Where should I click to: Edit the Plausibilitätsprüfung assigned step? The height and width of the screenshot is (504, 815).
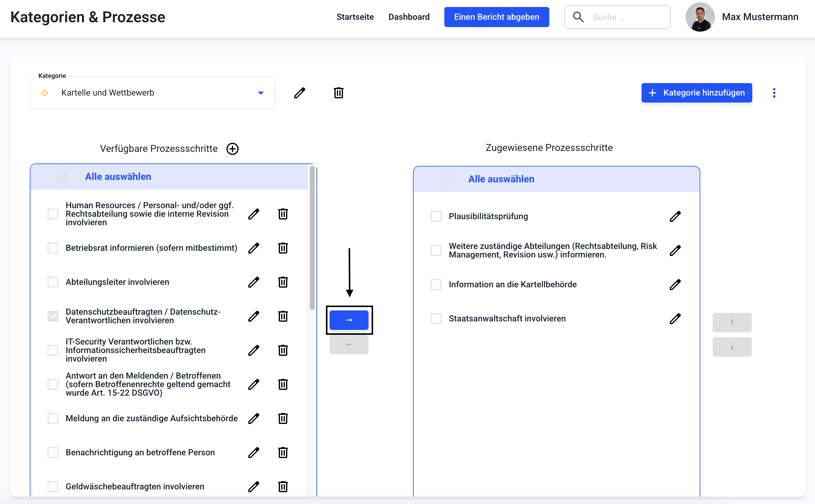point(675,216)
